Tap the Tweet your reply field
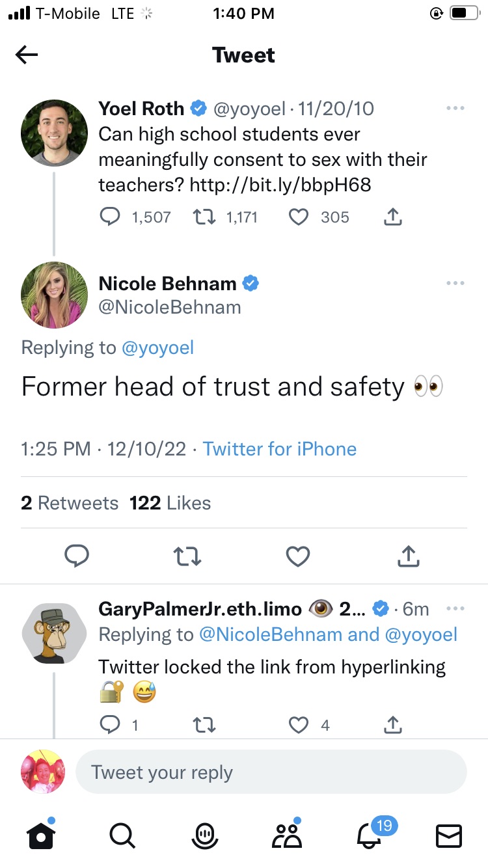Image resolution: width=488 pixels, height=868 pixels. 271,772
